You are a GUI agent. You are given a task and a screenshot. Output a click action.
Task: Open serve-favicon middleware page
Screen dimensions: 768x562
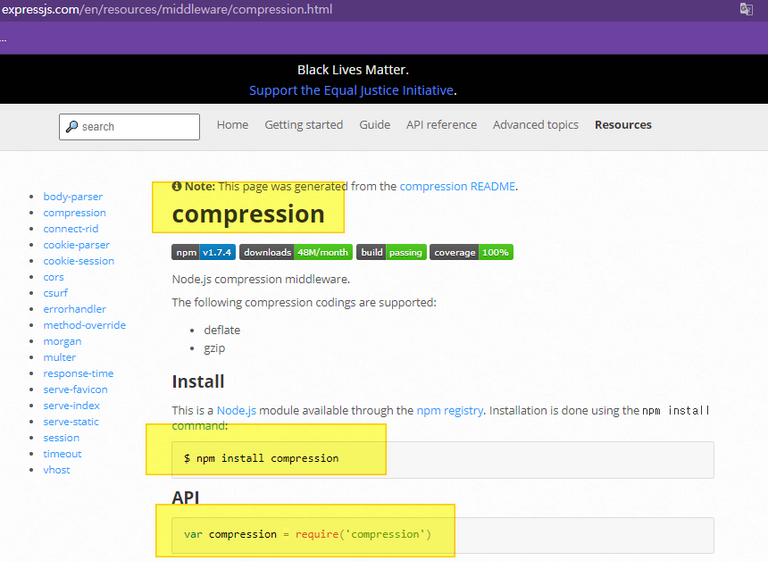tap(75, 390)
